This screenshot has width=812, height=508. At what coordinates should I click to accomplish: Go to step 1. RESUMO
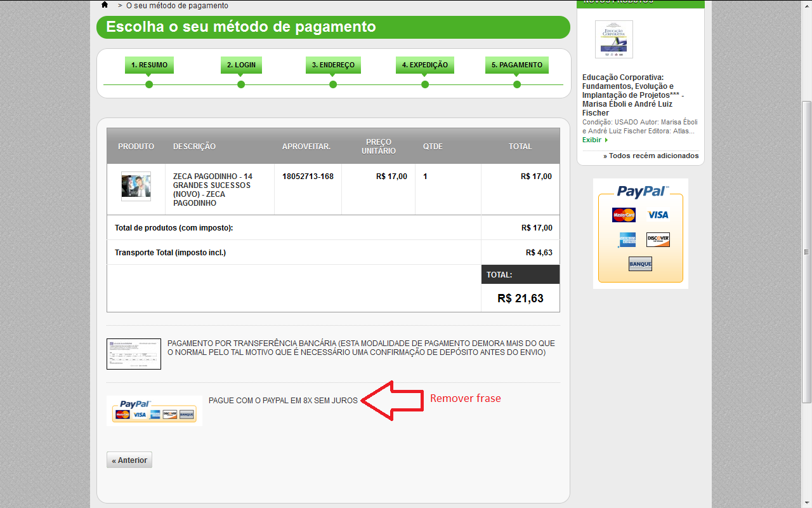(x=149, y=65)
